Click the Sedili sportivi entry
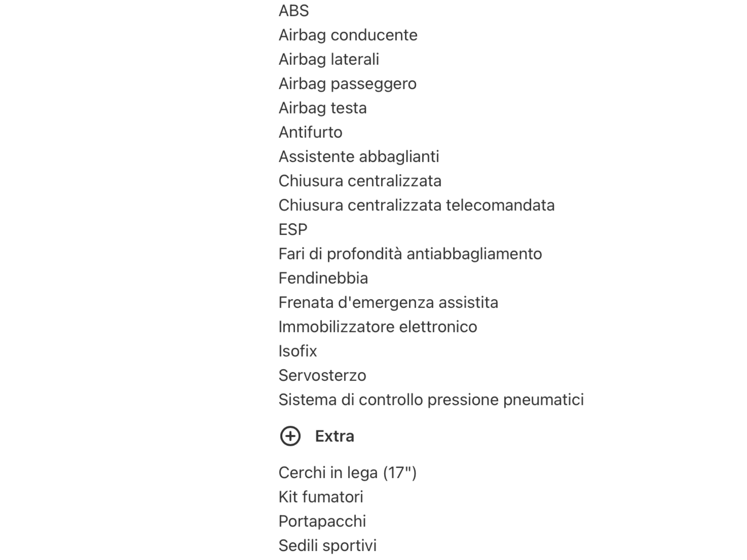The image size is (747, 560). (x=328, y=546)
